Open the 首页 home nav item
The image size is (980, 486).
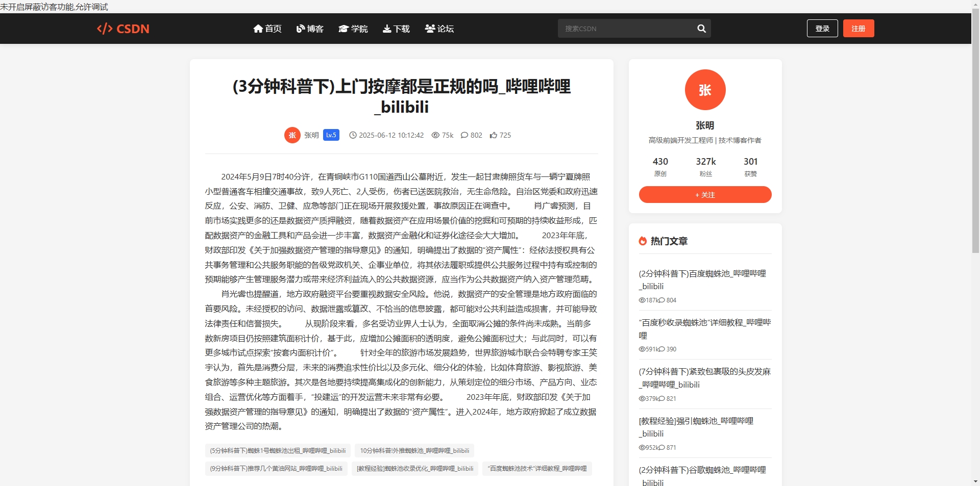267,29
